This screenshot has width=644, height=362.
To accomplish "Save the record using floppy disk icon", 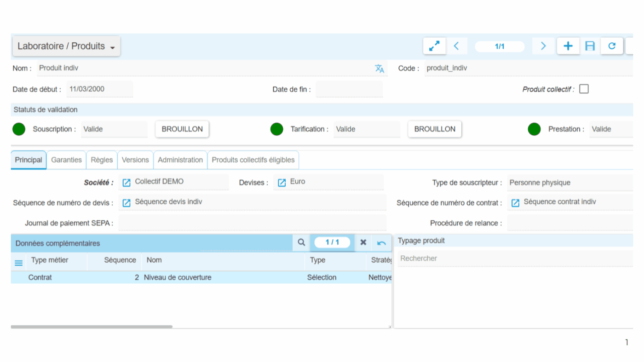I will (590, 46).
